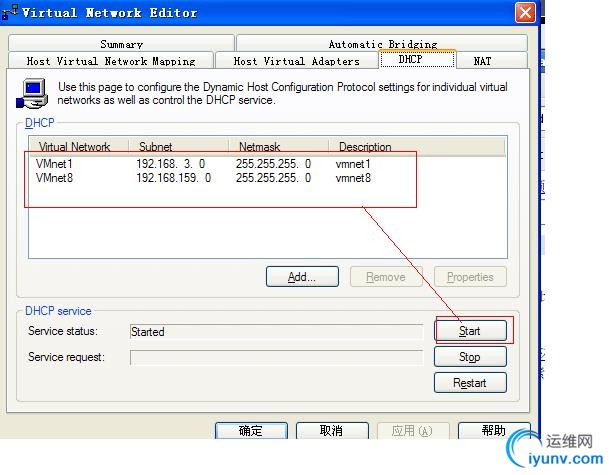Click subnet 192.168. 3. 0 cell
The height and width of the screenshot is (475, 609).
(x=171, y=164)
